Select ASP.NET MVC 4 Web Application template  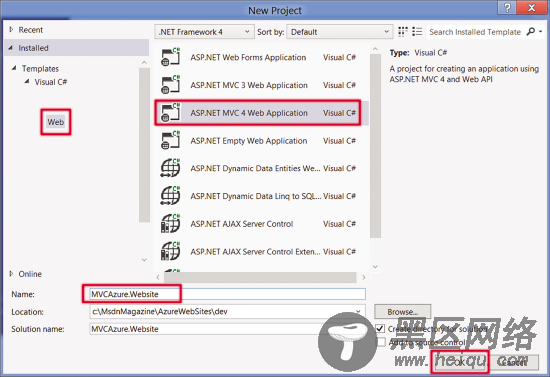pyautogui.click(x=261, y=113)
